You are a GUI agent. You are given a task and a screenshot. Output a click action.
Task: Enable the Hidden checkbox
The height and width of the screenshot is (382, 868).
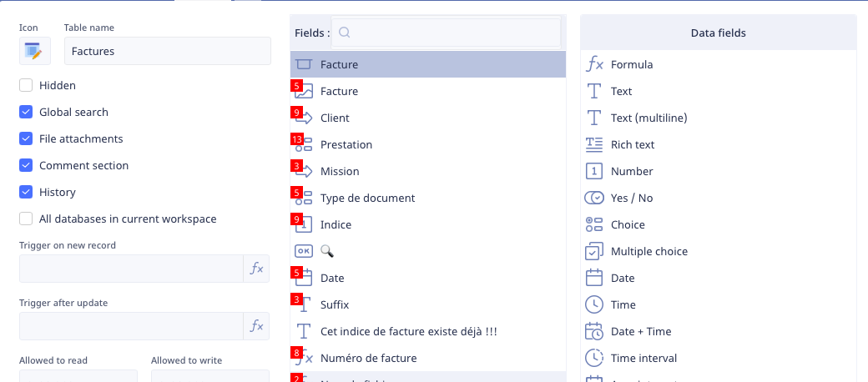26,85
